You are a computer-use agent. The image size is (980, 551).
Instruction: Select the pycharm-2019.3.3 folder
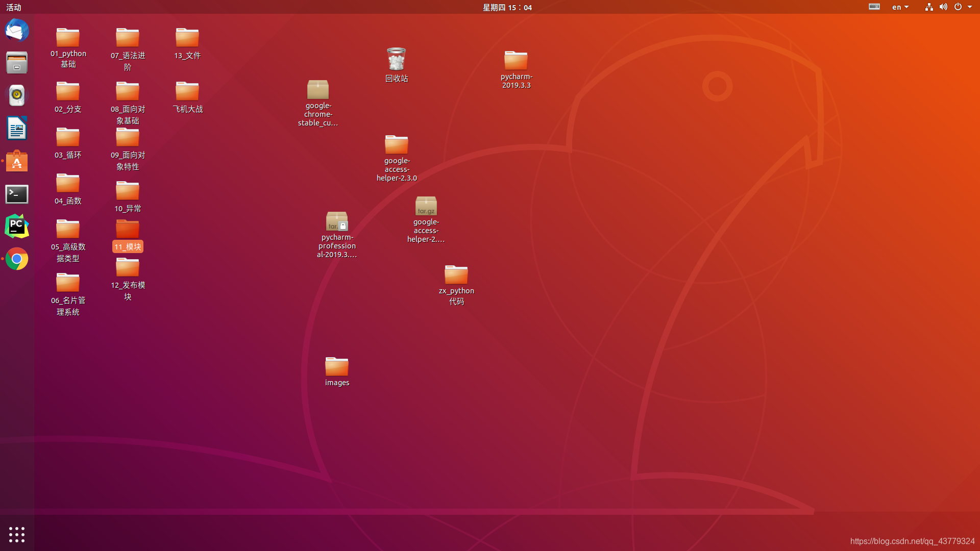(x=516, y=70)
